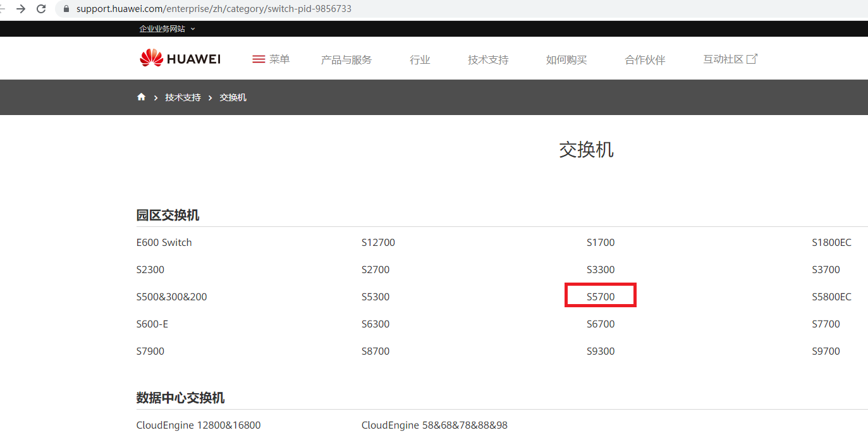Screen dimensions: 868x440
Task: Visit the S7900 switch page
Action: click(150, 351)
